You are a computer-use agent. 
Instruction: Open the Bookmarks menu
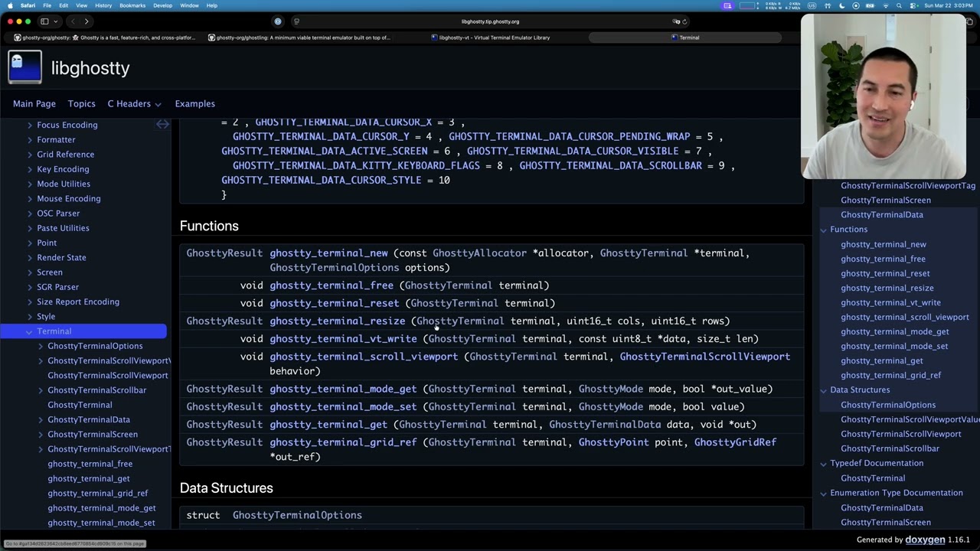(x=132, y=5)
